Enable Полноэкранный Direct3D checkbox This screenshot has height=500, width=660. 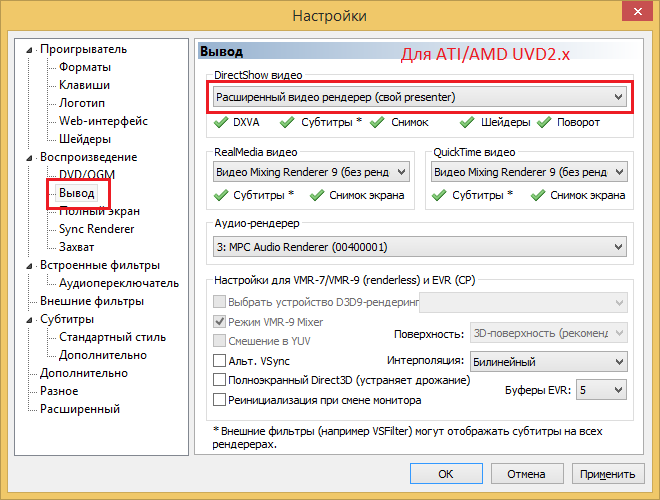point(219,380)
